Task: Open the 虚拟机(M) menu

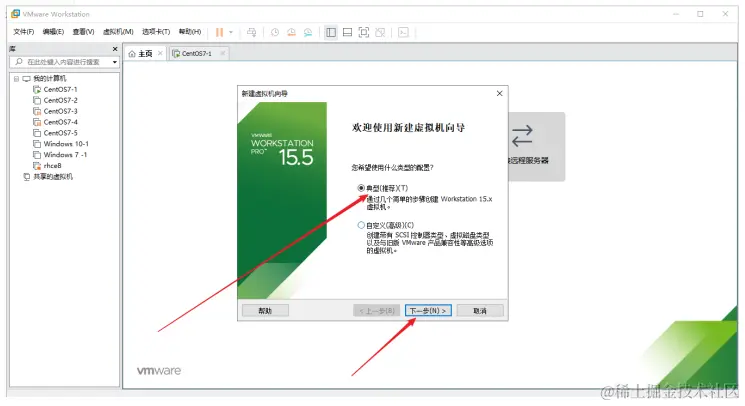Action: 118,32
